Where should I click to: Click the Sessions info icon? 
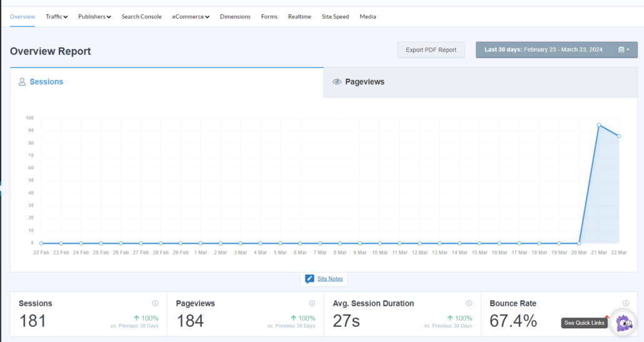(x=155, y=303)
